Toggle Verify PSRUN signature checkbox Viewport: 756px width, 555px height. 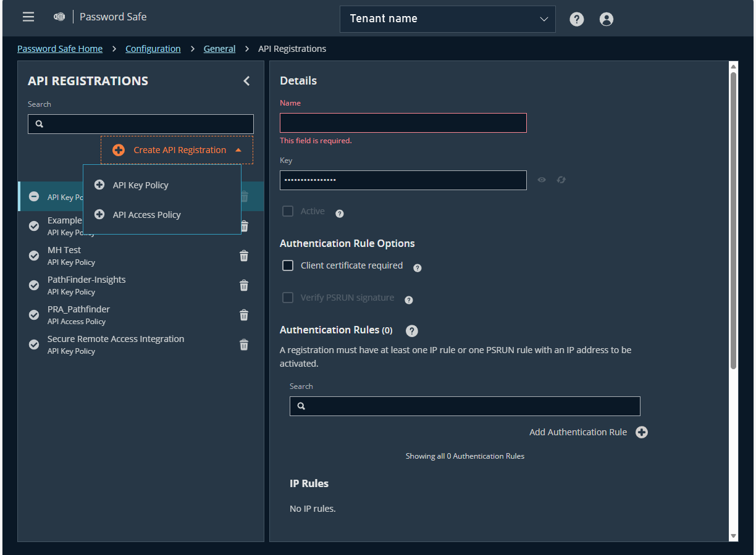(288, 298)
